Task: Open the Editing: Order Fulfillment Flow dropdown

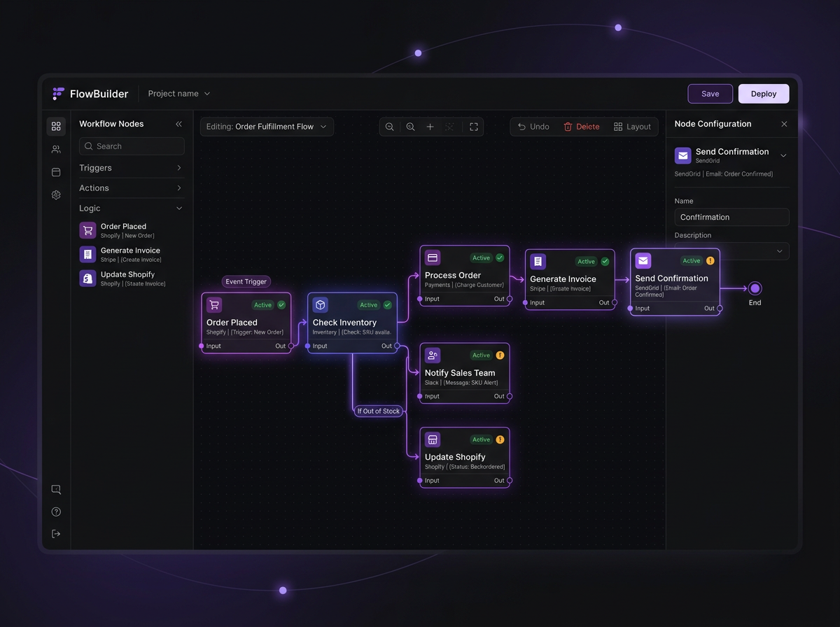Action: (267, 127)
